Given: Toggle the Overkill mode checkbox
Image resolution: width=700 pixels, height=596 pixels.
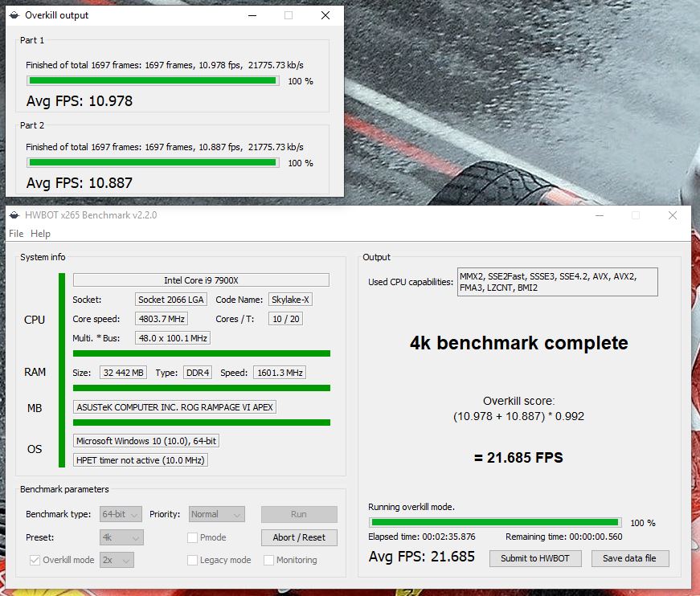Looking at the screenshot, I should [x=35, y=560].
